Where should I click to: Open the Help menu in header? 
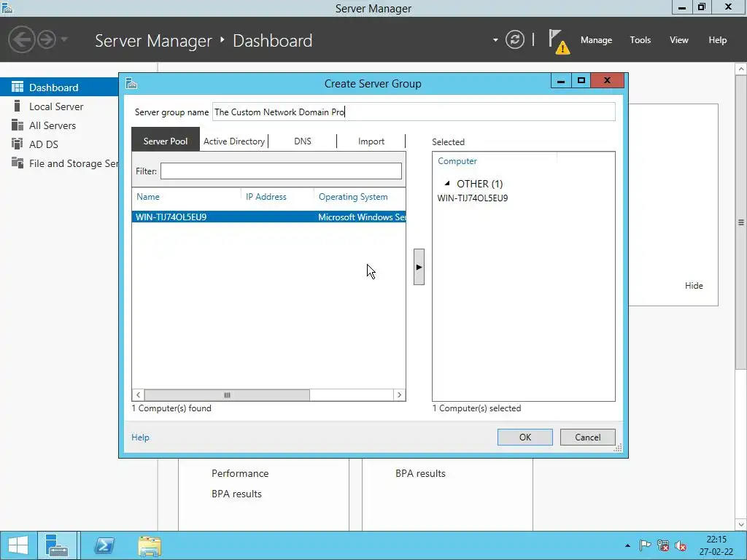coord(717,40)
